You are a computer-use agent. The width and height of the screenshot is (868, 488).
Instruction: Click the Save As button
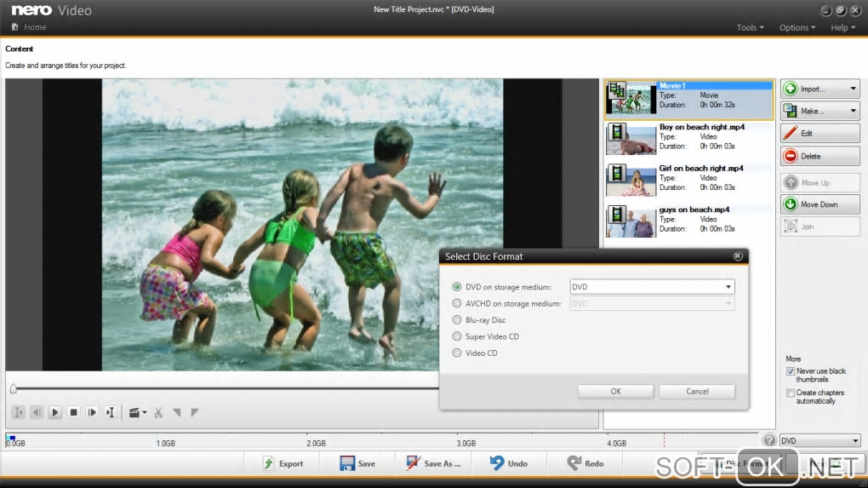pos(433,463)
